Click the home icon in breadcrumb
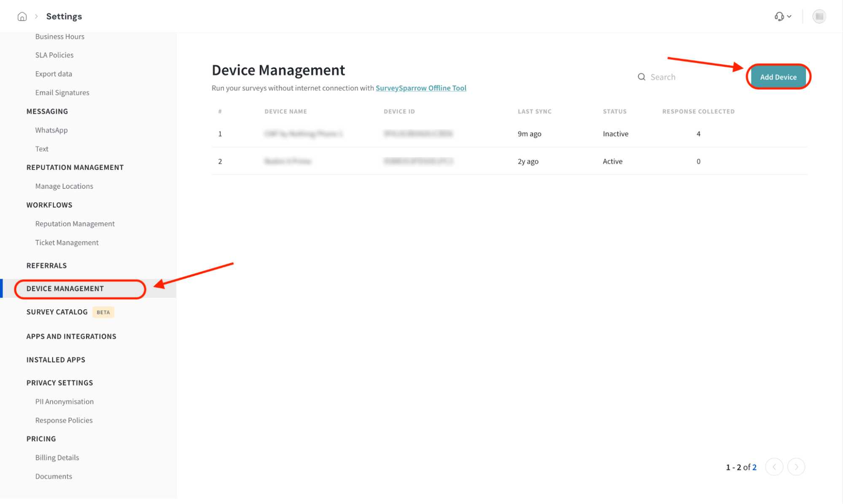This screenshot has width=843, height=504. point(22,16)
